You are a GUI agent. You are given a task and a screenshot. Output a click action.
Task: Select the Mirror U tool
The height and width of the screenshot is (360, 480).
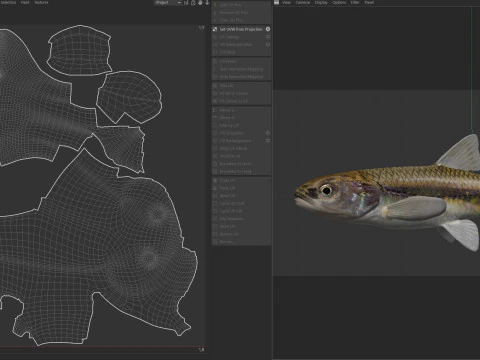pyautogui.click(x=241, y=110)
